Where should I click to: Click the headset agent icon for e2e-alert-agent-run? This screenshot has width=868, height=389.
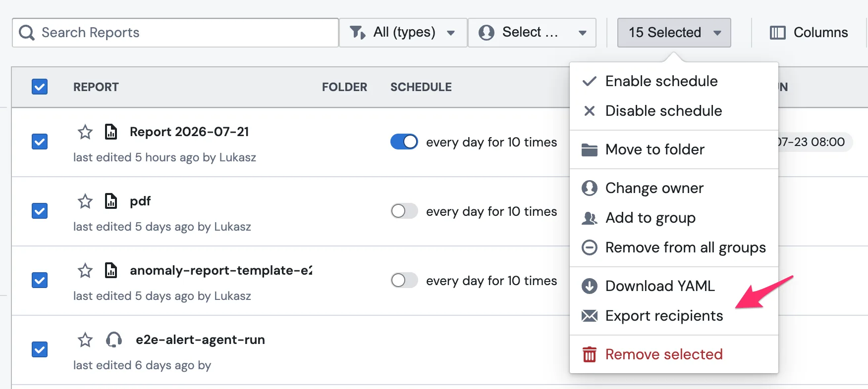pos(114,340)
